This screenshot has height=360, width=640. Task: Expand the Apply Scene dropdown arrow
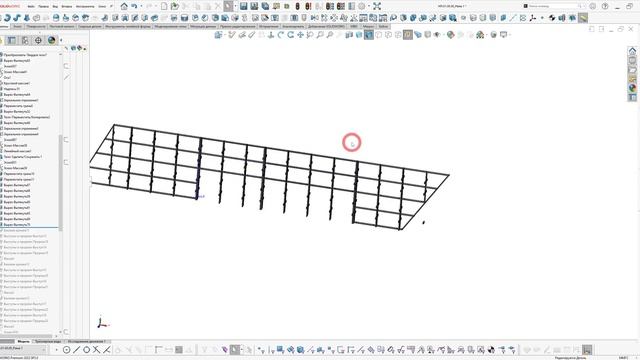[487, 35]
